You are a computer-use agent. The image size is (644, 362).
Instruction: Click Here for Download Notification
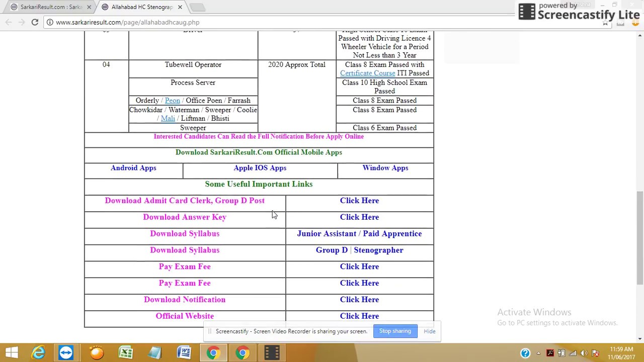359,300
